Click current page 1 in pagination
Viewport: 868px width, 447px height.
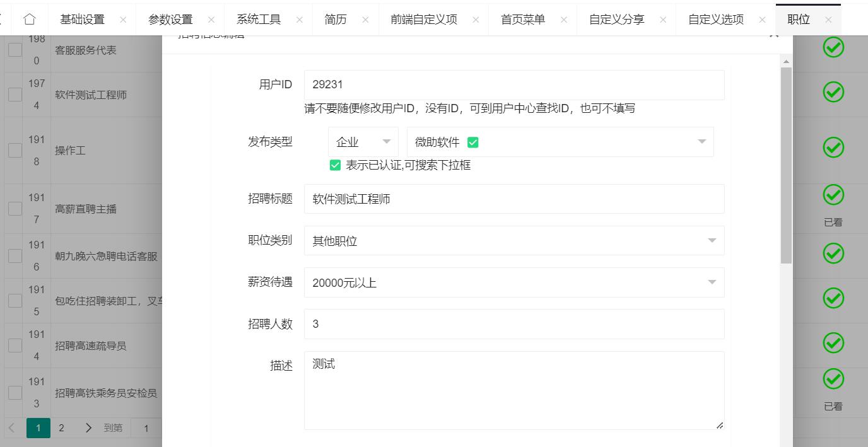coord(38,428)
